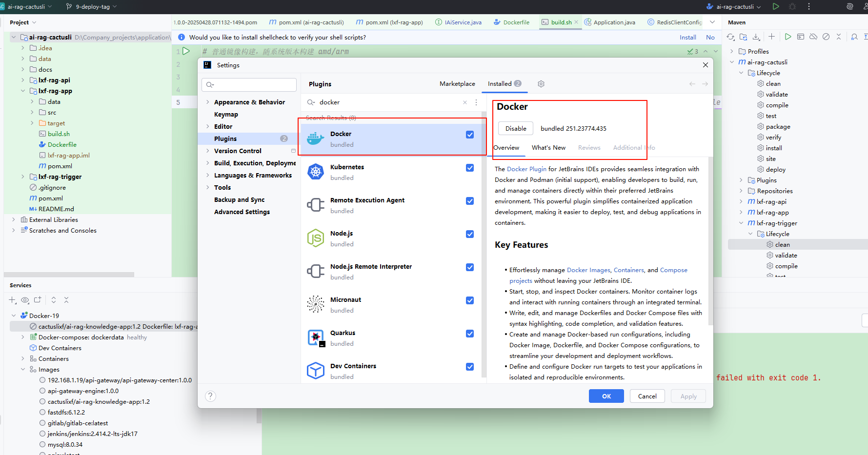This screenshot has height=455, width=868.
Task: Switch to the Marketplace tab
Action: point(457,84)
